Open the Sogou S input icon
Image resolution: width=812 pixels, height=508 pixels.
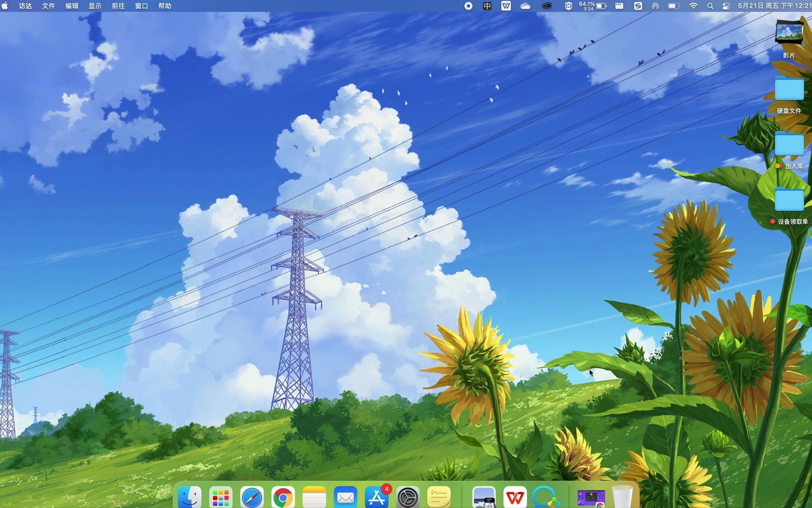click(638, 6)
